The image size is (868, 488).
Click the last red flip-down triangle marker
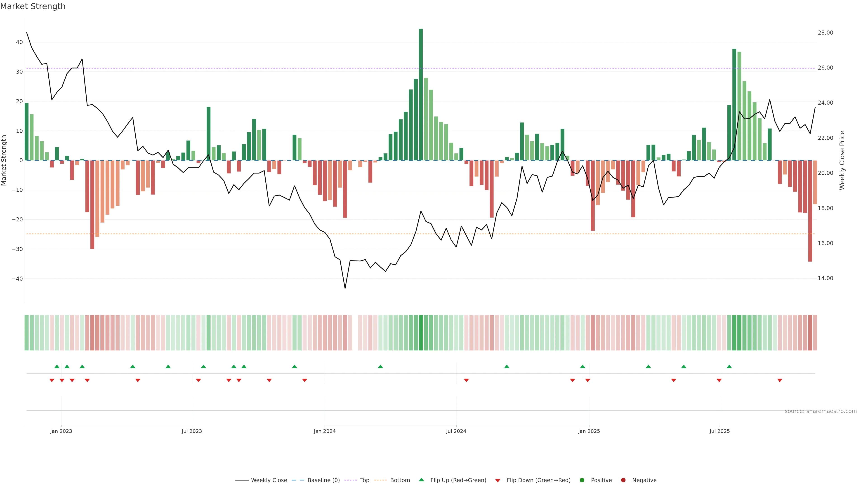click(780, 380)
